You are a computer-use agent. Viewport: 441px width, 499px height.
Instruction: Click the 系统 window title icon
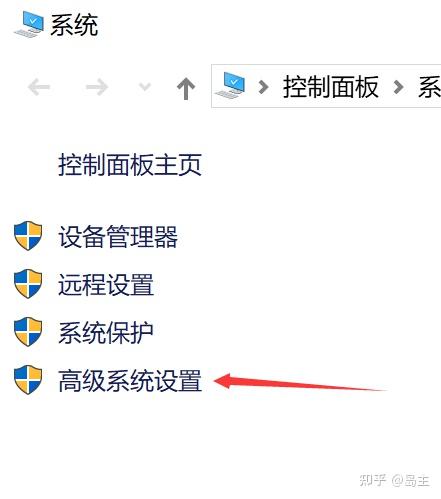(29, 24)
